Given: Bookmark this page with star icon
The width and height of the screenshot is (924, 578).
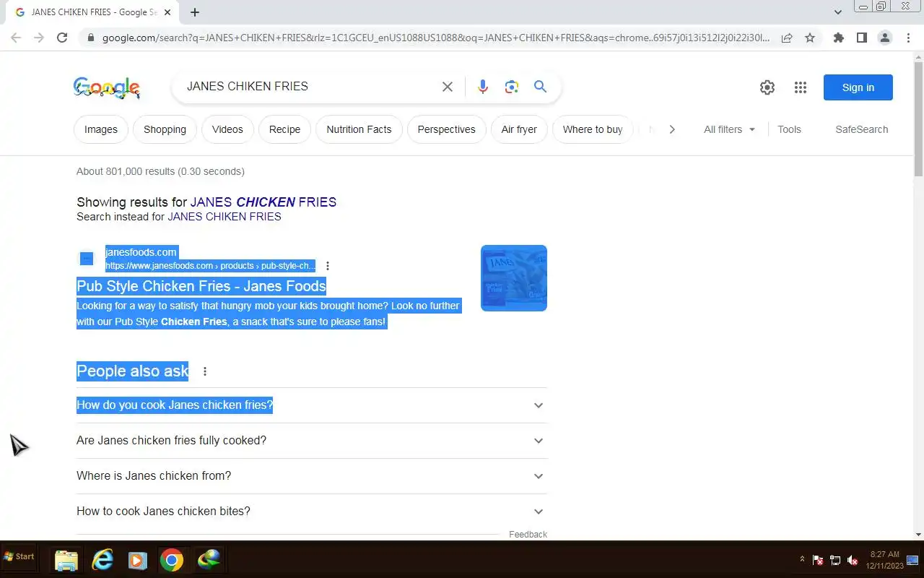Looking at the screenshot, I should (x=810, y=38).
